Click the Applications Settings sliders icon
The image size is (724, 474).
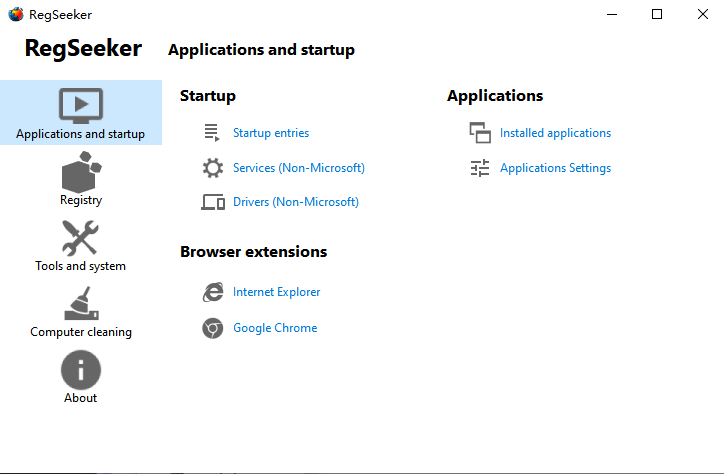(x=479, y=168)
